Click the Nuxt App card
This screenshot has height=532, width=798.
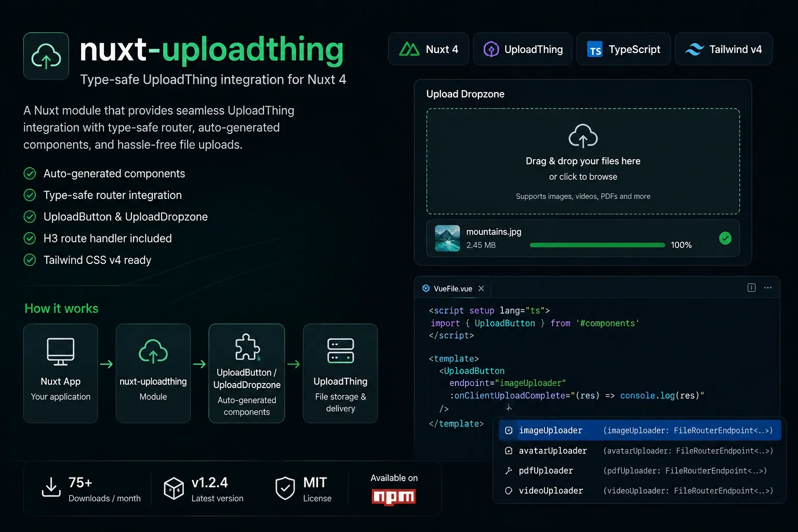pos(61,373)
